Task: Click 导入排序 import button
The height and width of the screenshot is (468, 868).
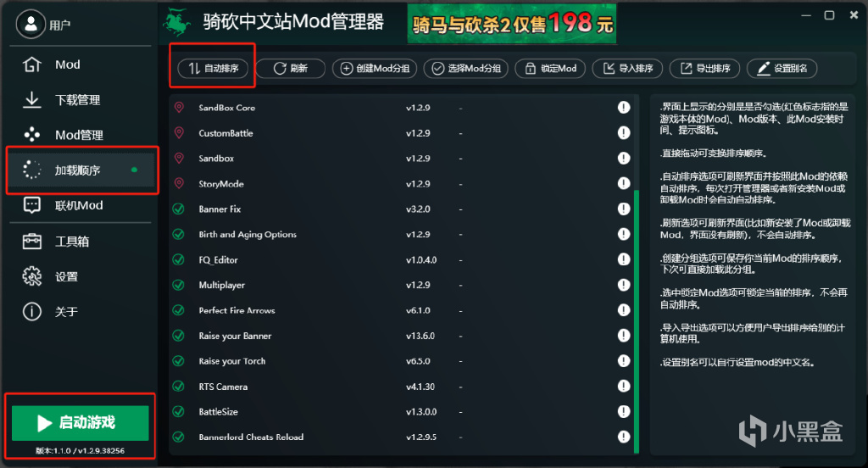Action: coord(627,68)
